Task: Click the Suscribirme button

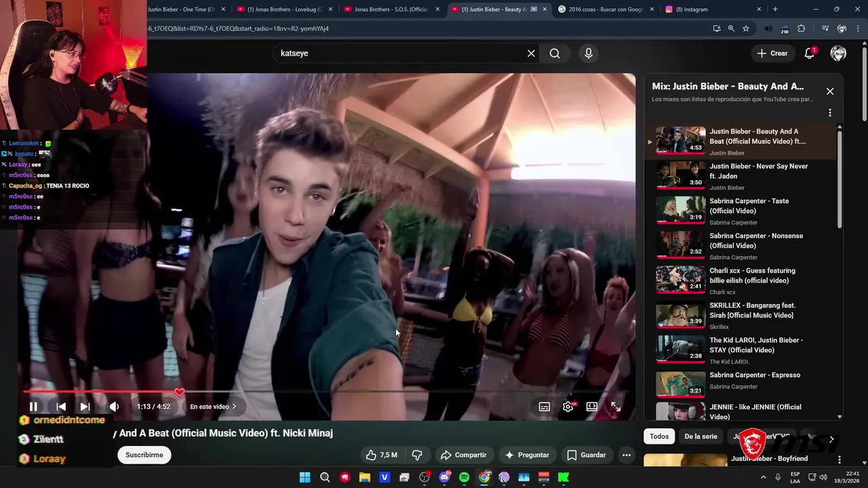Action: [144, 455]
